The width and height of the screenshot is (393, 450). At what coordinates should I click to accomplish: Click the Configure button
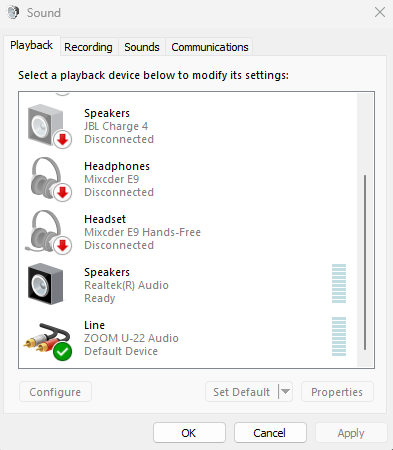55,392
